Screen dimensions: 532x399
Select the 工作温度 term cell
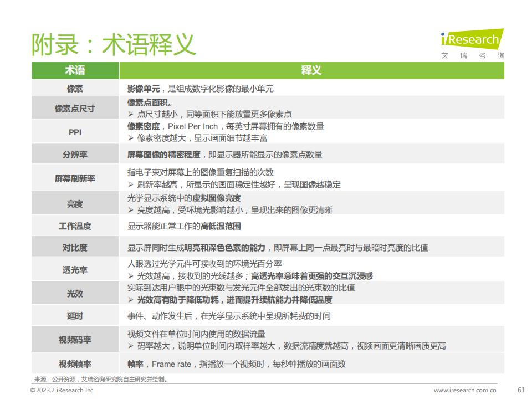(75, 226)
